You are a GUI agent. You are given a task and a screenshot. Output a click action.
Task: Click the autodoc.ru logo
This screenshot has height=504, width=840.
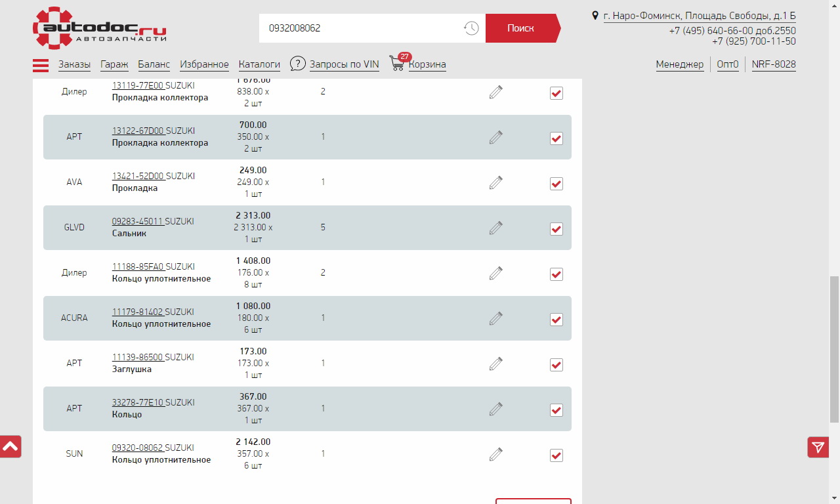click(x=99, y=29)
